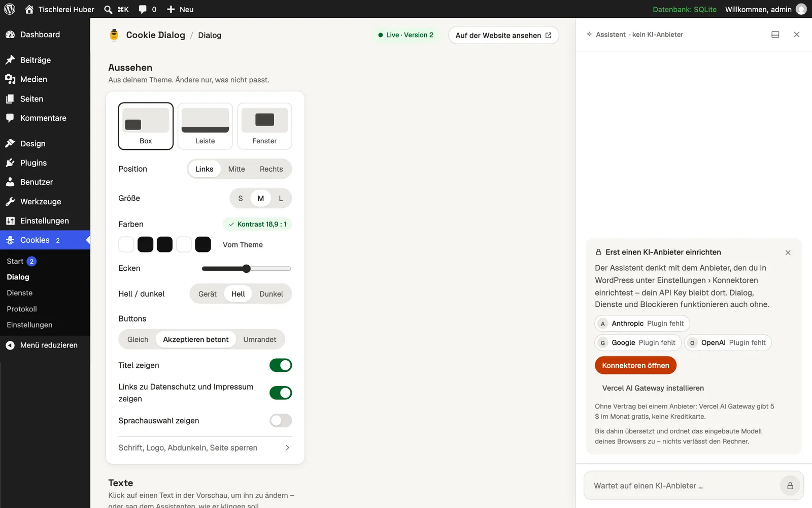Adjust the Ecken corner radius slider
812x508 pixels.
click(247, 269)
